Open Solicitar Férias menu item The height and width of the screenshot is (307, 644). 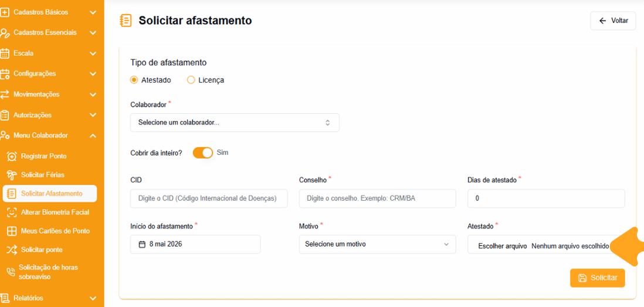tap(50, 175)
